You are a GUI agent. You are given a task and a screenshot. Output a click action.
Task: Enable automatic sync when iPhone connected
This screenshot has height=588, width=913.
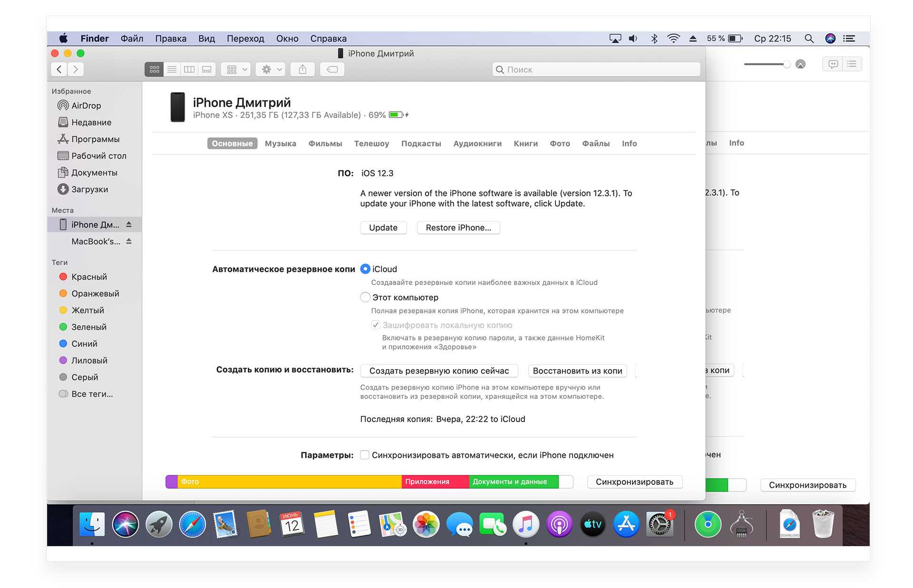point(365,455)
